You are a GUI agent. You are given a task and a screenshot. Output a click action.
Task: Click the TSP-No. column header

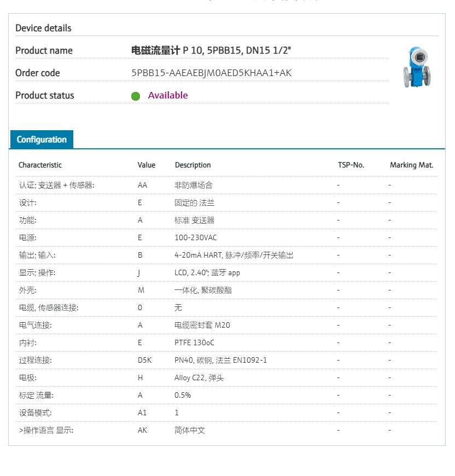pos(351,165)
